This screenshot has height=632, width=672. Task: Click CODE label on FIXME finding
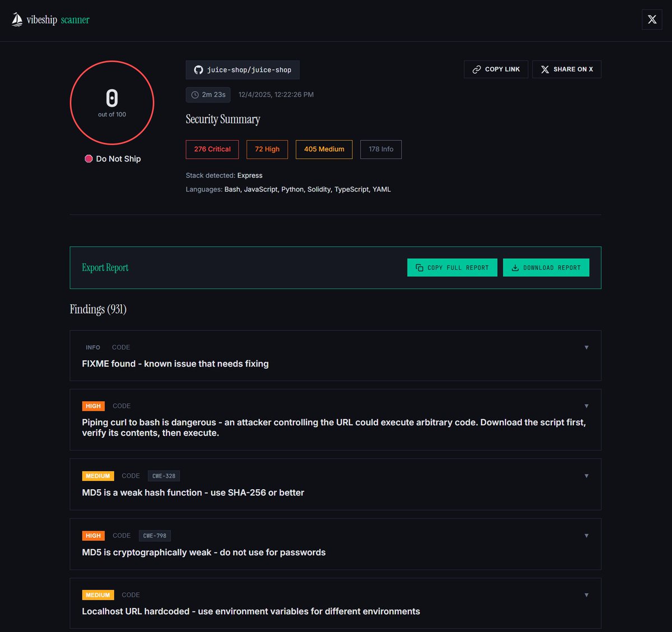click(x=121, y=347)
